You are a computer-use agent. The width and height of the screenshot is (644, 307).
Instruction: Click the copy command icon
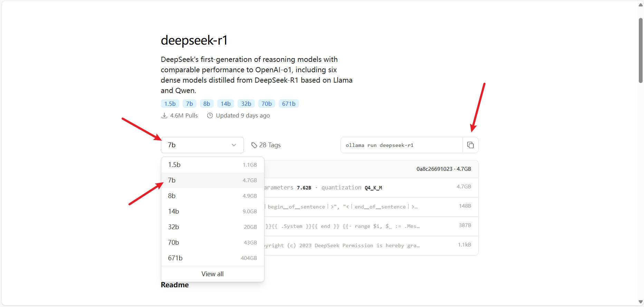click(470, 145)
